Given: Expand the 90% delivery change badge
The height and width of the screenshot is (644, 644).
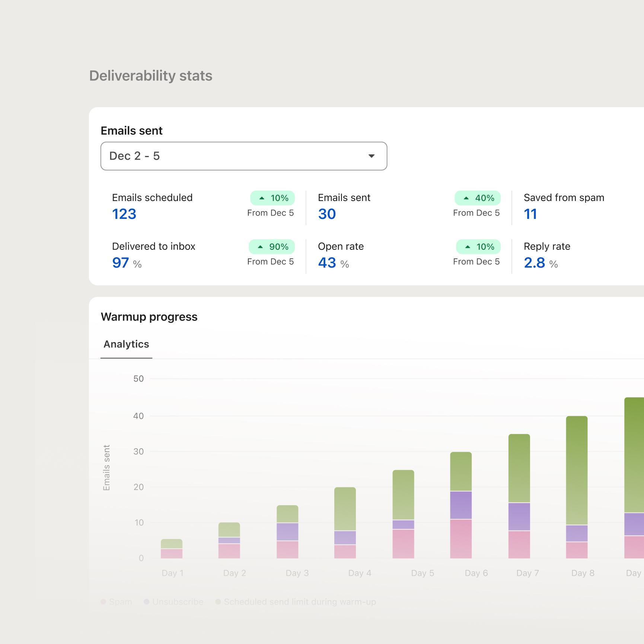Looking at the screenshot, I should coord(271,247).
